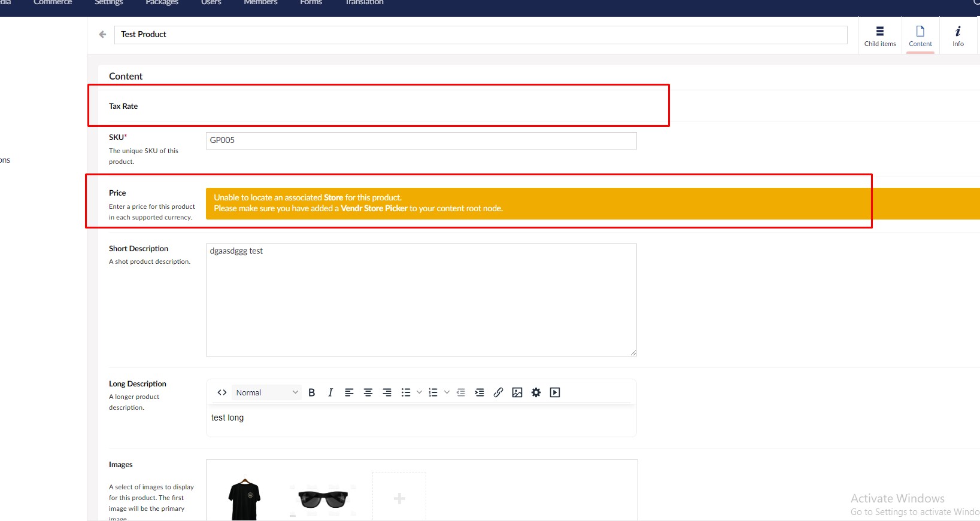Open the Info tab

(x=958, y=35)
